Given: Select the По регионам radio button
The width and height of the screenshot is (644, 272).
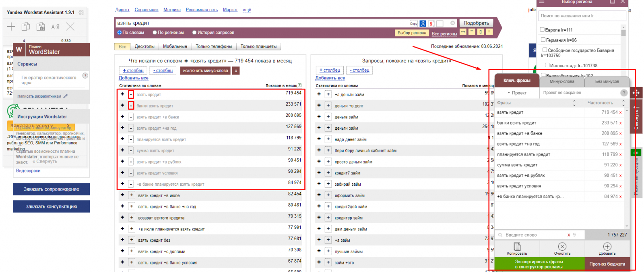Looking at the screenshot, I should coord(155,33).
